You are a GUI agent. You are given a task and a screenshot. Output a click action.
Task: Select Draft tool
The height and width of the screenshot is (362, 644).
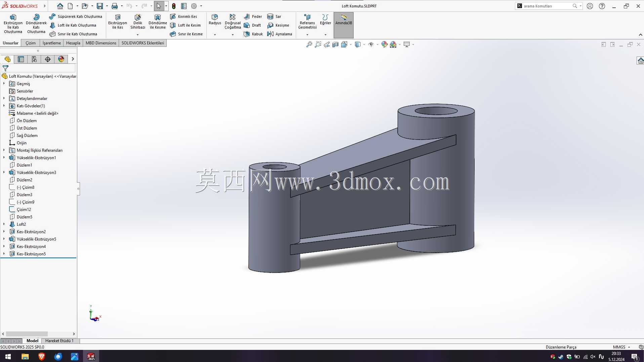click(x=252, y=25)
